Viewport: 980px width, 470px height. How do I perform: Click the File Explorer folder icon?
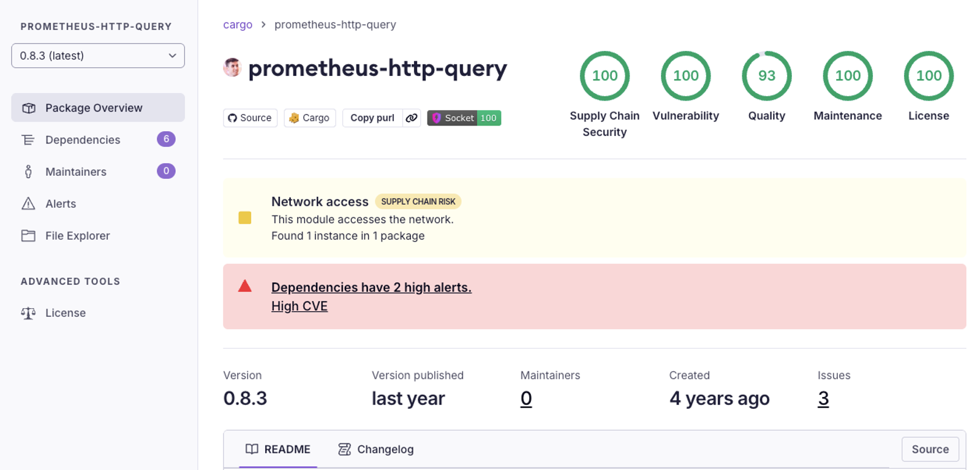[28, 235]
